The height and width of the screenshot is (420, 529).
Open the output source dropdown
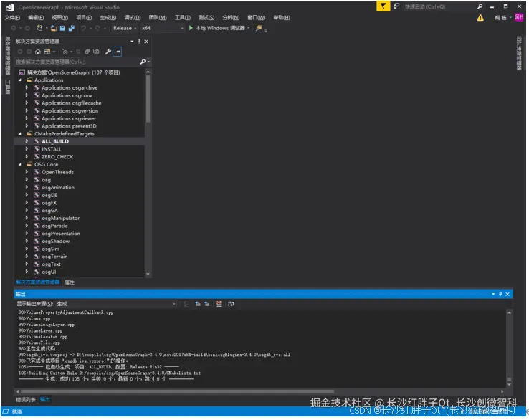116,304
